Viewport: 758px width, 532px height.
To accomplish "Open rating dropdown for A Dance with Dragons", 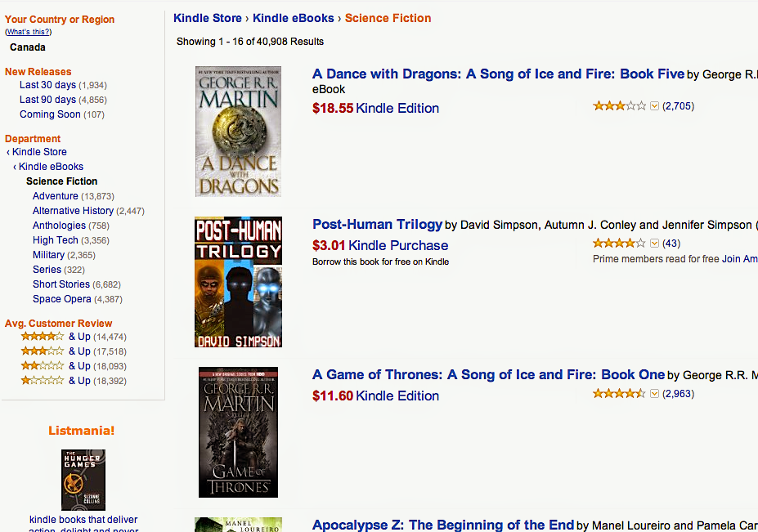I will tap(654, 106).
